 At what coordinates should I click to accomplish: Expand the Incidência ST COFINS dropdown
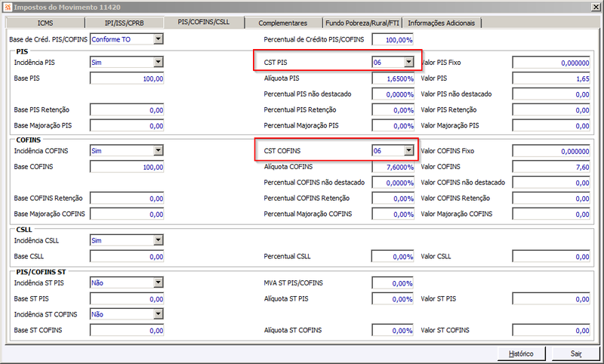(159, 314)
